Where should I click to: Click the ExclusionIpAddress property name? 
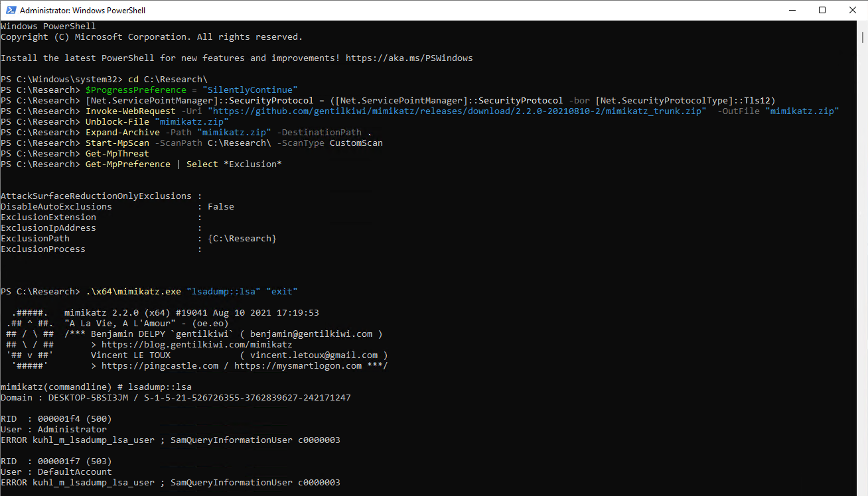pyautogui.click(x=48, y=228)
